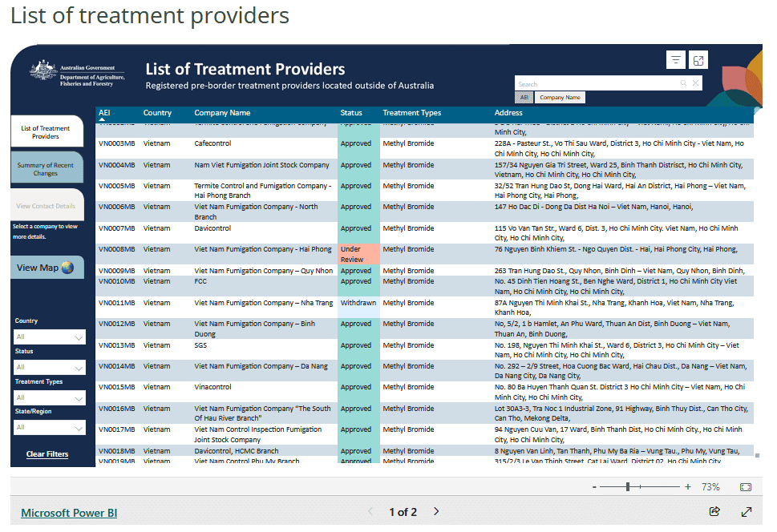Click the focus mode pop-out icon
This screenshot has width=777, height=532.
[x=698, y=60]
